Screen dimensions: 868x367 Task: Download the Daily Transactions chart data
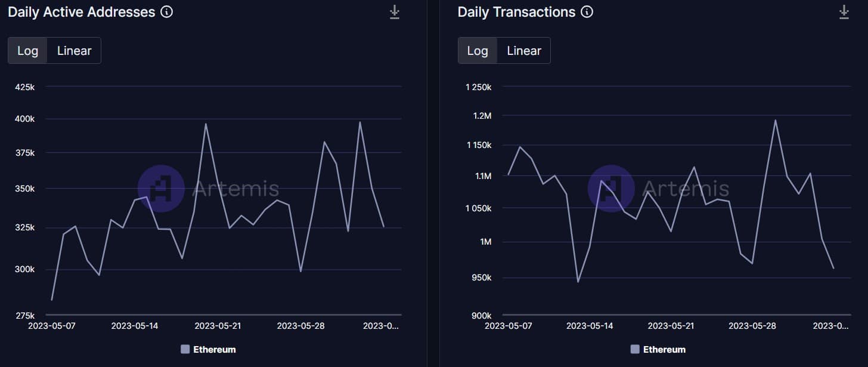click(x=844, y=12)
